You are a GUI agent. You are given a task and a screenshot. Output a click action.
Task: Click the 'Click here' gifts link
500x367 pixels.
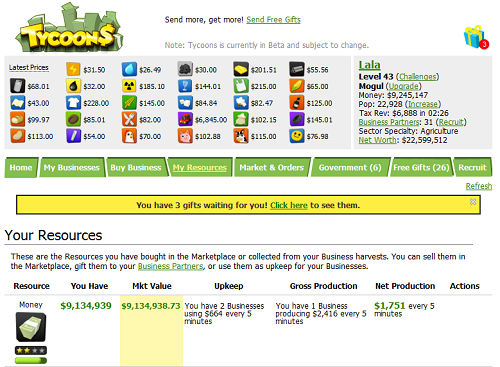coord(289,205)
